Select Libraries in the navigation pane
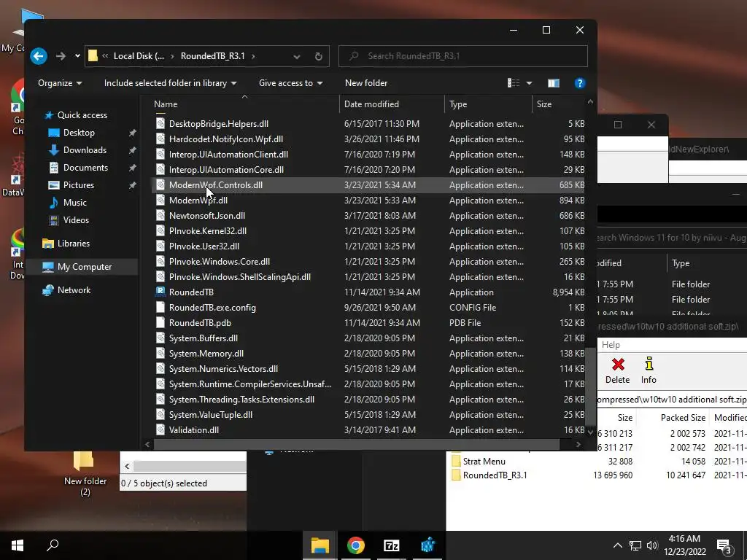The height and width of the screenshot is (560, 747). pyautogui.click(x=73, y=244)
